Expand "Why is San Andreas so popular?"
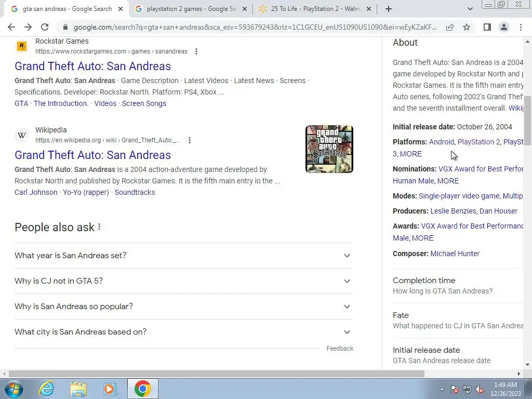 point(183,307)
